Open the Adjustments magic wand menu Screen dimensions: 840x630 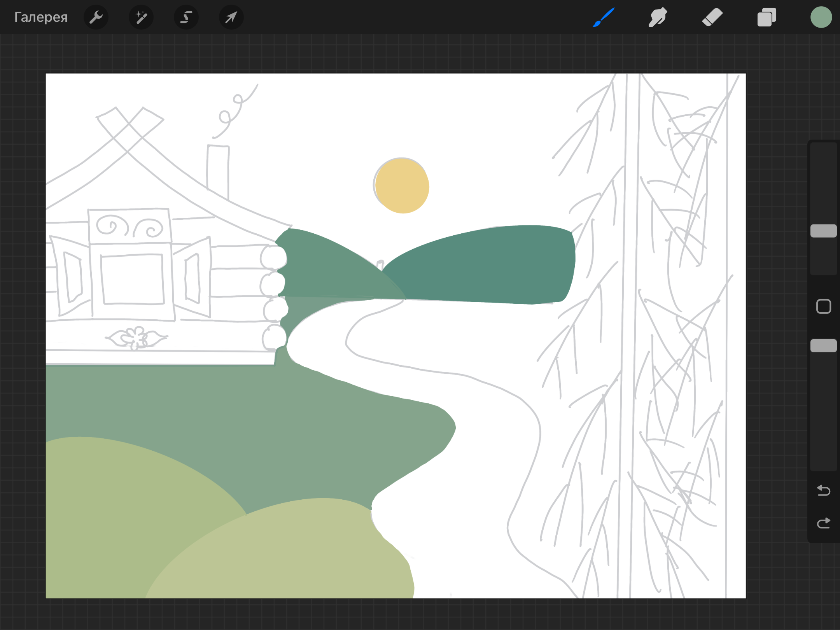[x=141, y=17]
